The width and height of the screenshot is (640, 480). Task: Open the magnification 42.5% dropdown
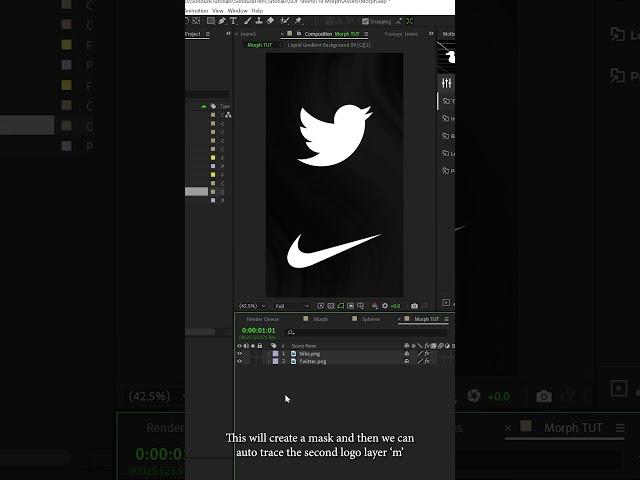(x=252, y=306)
